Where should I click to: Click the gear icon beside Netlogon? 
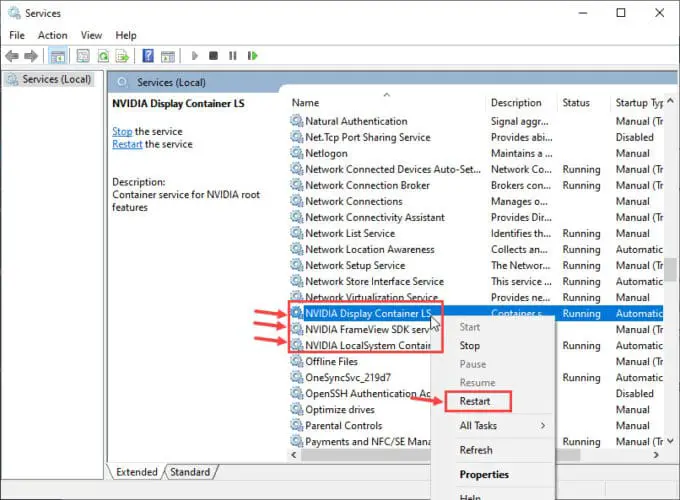coord(297,153)
